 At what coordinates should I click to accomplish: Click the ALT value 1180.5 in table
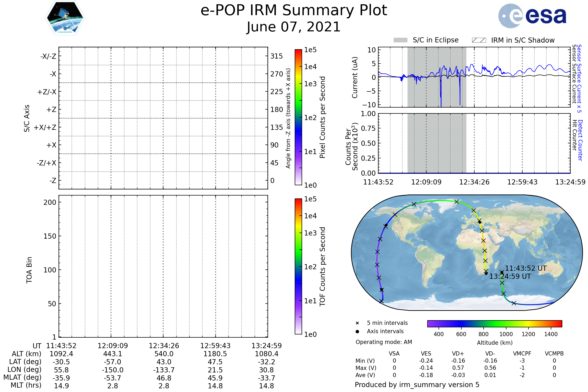tap(215, 354)
